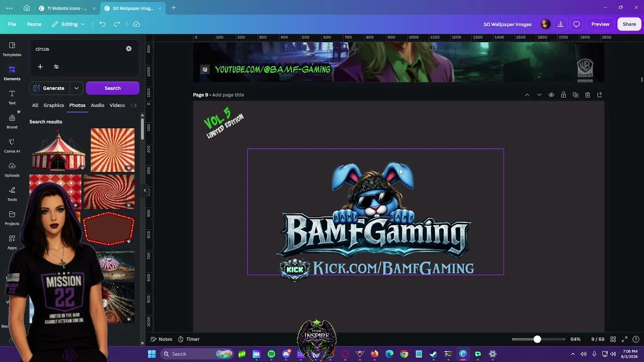
Task: Open Spotify from the taskbar
Action: tap(272, 354)
